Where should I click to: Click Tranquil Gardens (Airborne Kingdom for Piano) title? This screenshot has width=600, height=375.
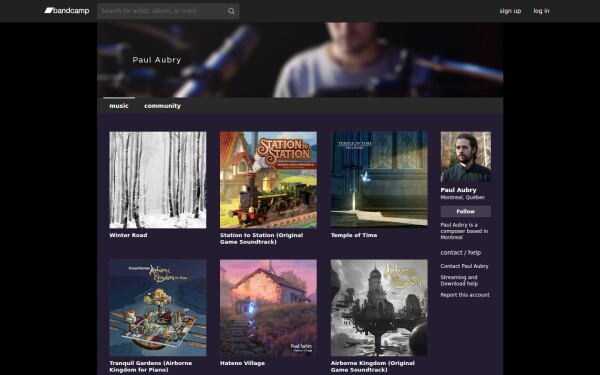(x=151, y=366)
